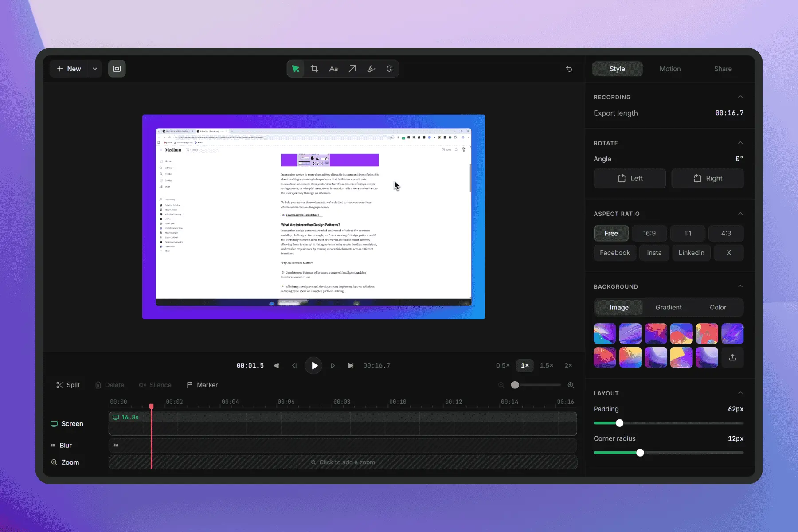
Task: Choose the Insta aspect preset
Action: [654, 253]
